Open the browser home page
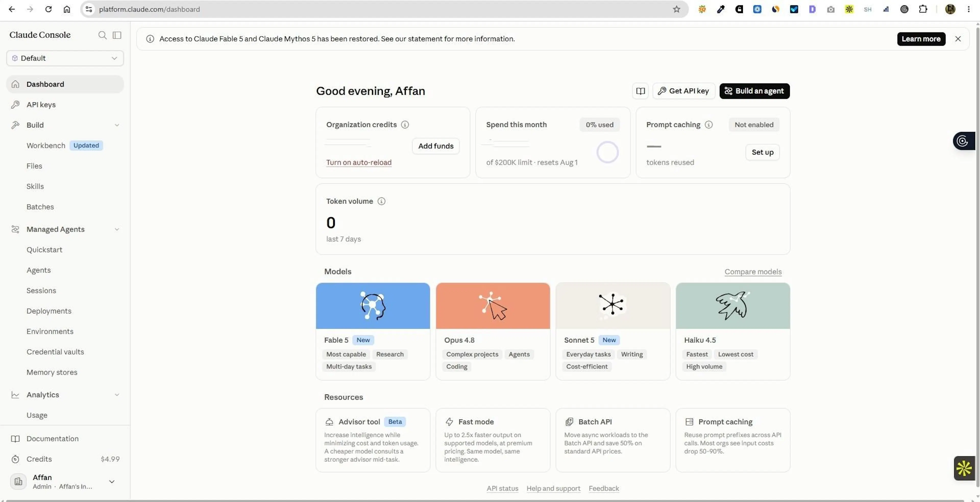This screenshot has width=980, height=502. [67, 9]
